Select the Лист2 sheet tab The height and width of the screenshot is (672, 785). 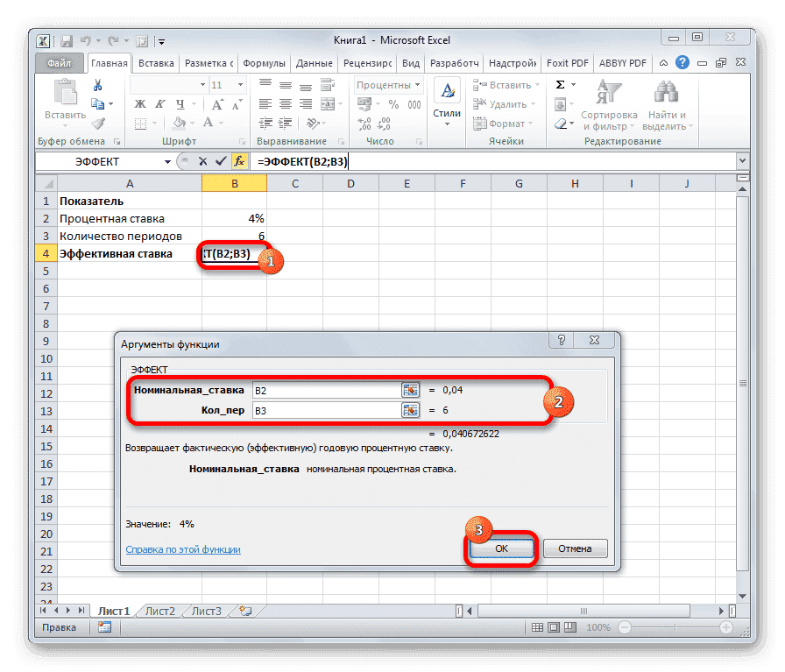159,612
